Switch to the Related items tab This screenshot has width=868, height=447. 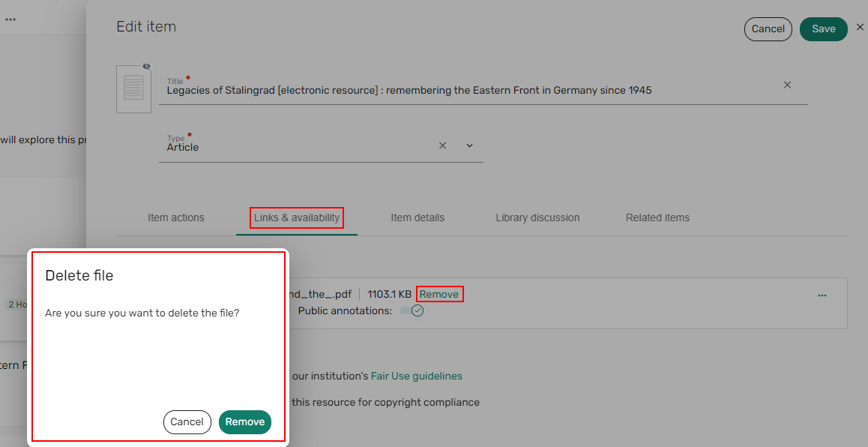657,218
